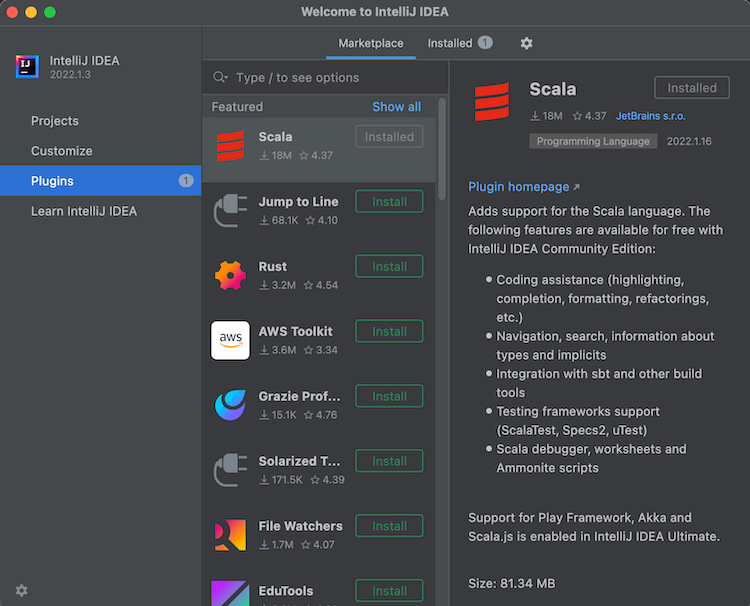Click the IntelliJ IDEA logo icon

pyautogui.click(x=27, y=66)
